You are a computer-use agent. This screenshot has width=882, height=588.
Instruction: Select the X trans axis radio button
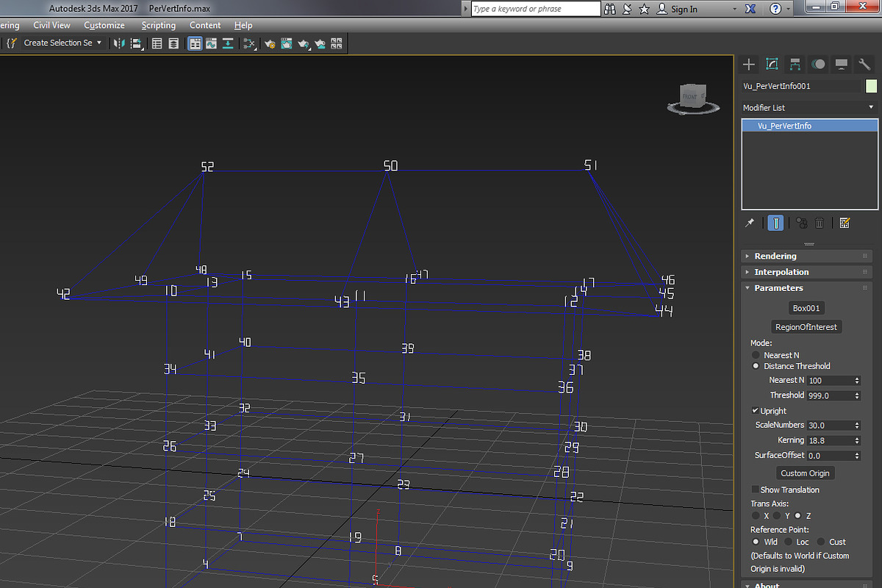click(756, 516)
